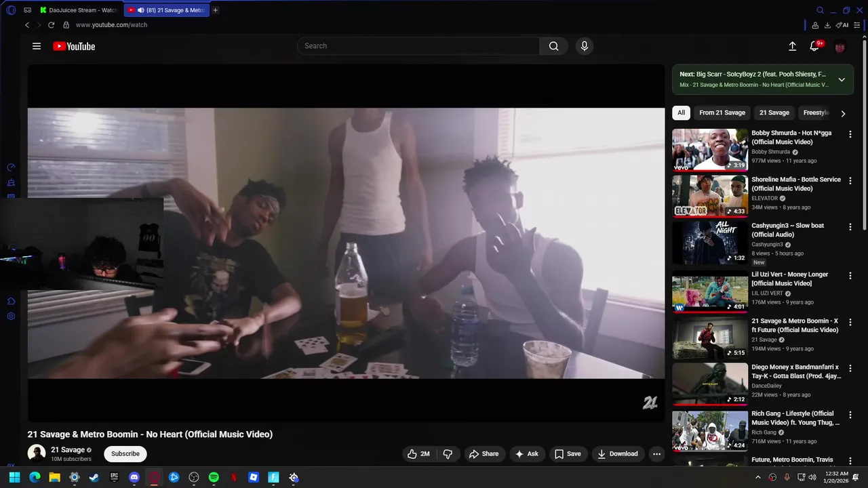Image resolution: width=868 pixels, height=488 pixels.
Task: Open options for Rich Gang Lifestyle
Action: 850,415
